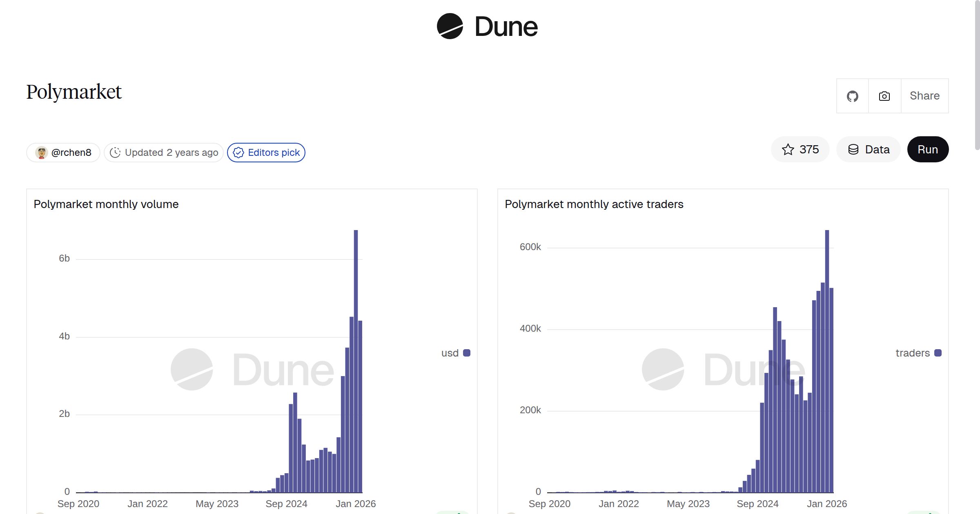980x514 pixels.
Task: Star the Polymarket dashboard
Action: pyautogui.click(x=800, y=149)
